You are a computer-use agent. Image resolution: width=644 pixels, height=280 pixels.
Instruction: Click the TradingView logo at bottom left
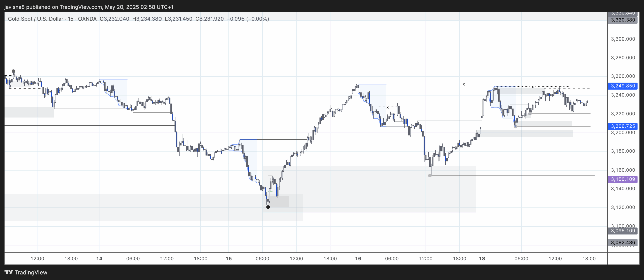coord(26,272)
